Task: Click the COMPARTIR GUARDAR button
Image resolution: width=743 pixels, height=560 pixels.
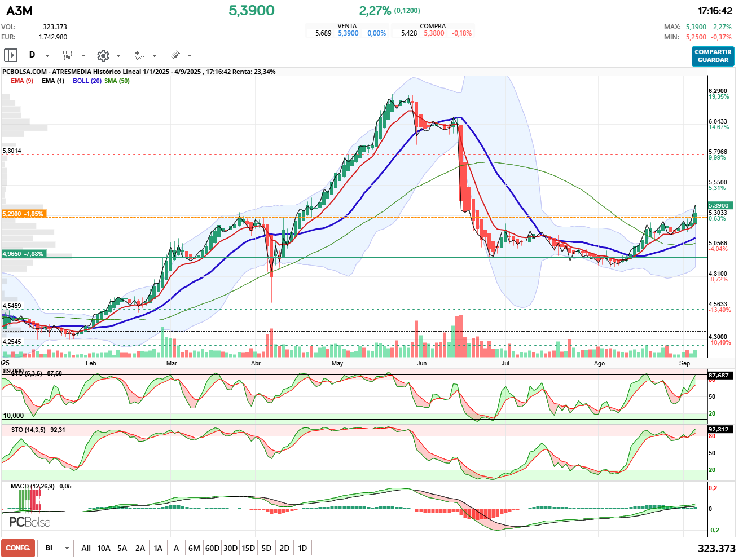Action: tap(713, 56)
